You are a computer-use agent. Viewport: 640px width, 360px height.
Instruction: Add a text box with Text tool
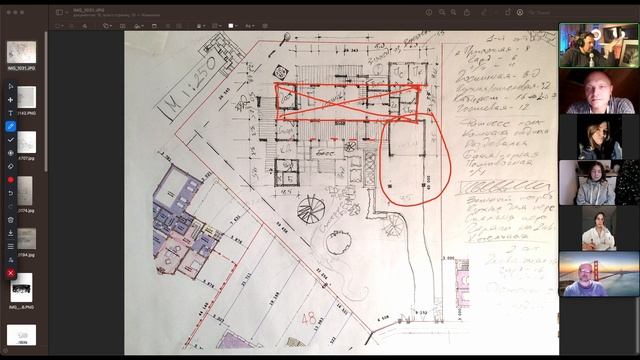click(123, 26)
